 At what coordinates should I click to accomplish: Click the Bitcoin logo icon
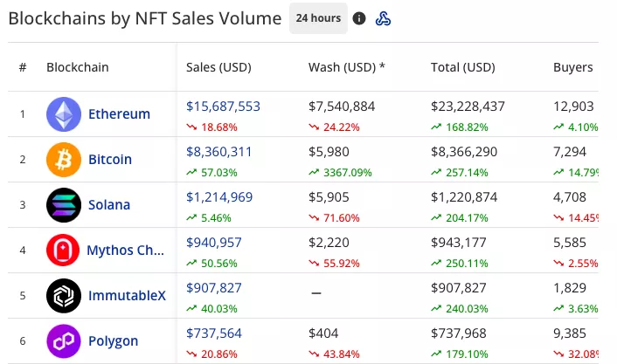click(63, 160)
